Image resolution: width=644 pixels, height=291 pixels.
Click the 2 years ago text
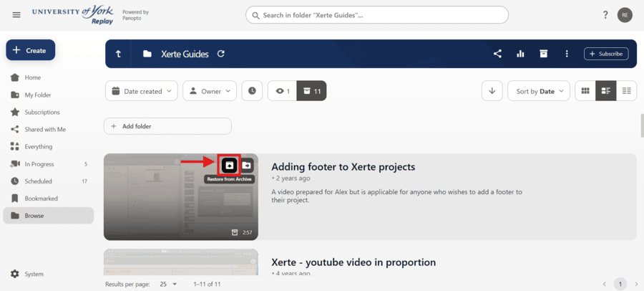click(x=293, y=178)
